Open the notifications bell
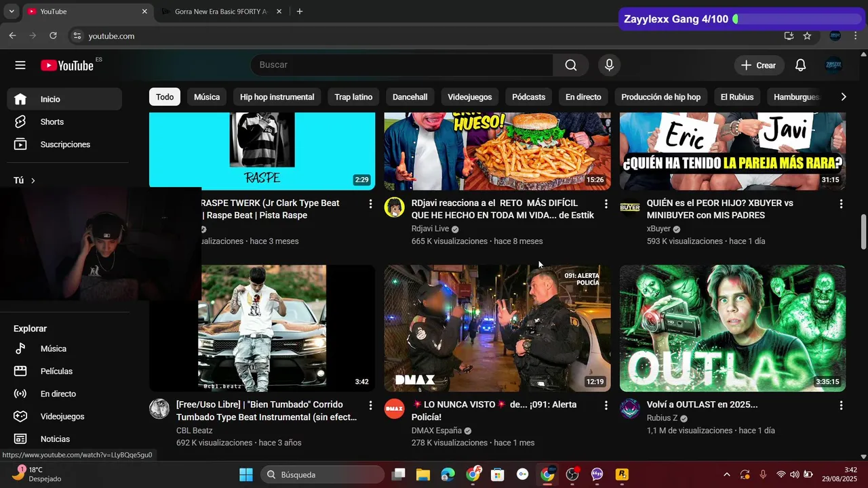 [x=800, y=65]
